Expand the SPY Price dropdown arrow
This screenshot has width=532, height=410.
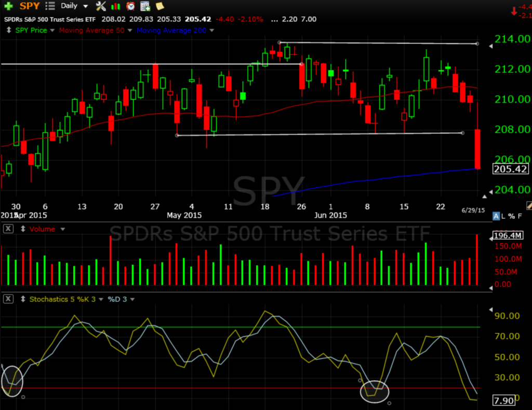52,30
